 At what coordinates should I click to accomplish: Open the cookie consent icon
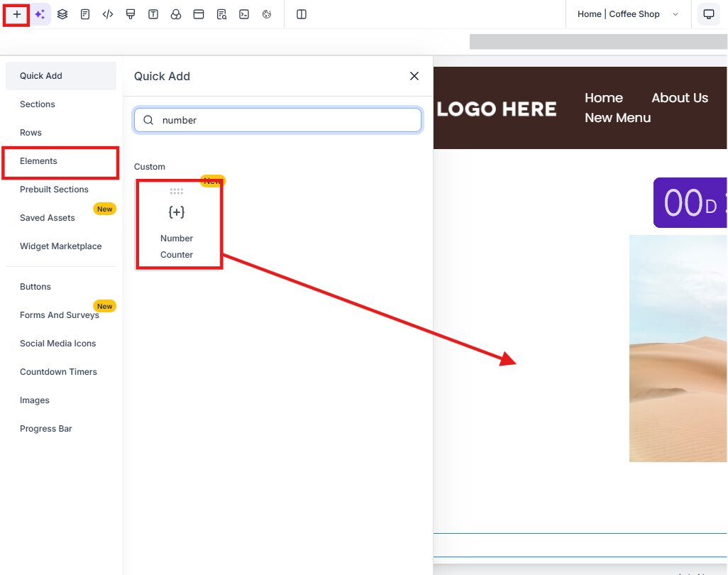click(267, 14)
